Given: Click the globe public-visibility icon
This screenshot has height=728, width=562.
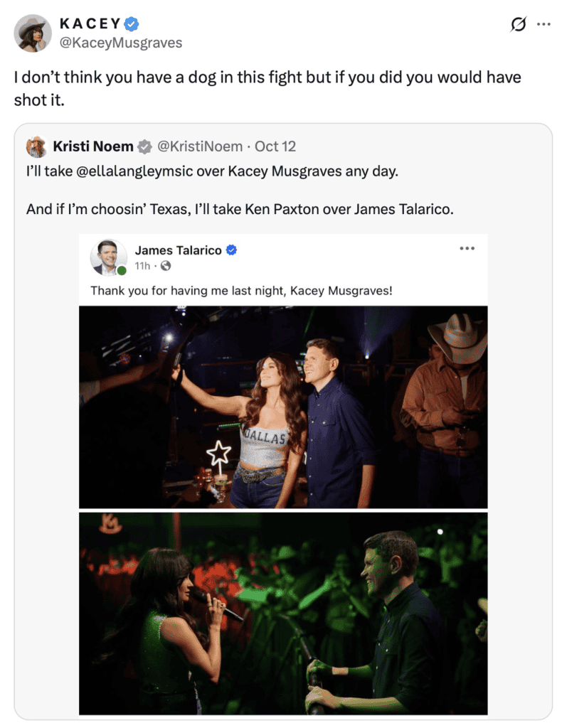Looking at the screenshot, I should [165, 266].
